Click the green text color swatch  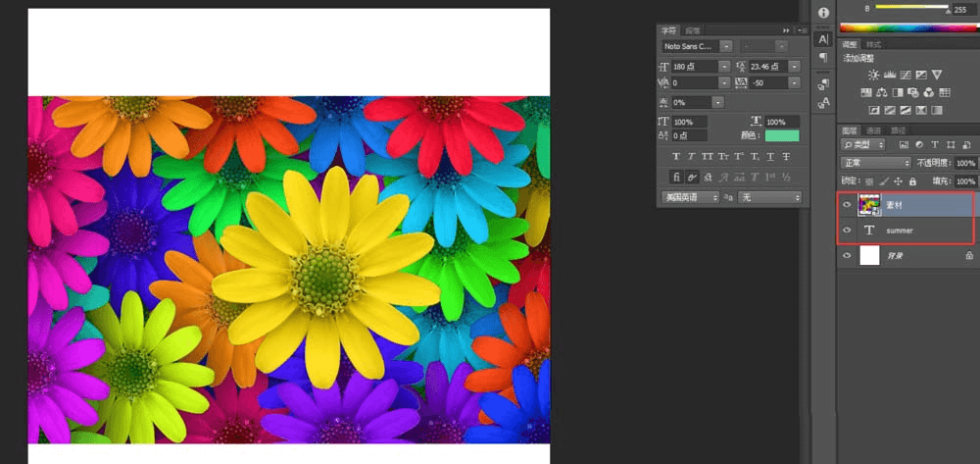(x=782, y=135)
